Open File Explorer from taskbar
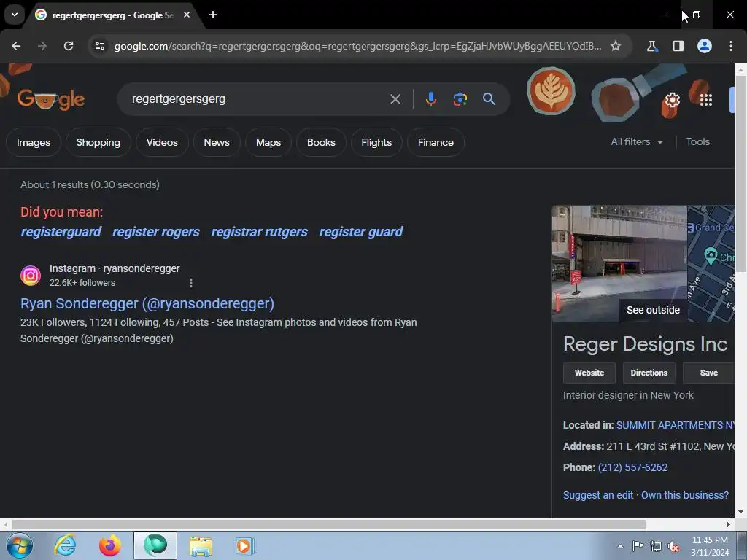Screen dimensions: 747x560 (x=201, y=545)
